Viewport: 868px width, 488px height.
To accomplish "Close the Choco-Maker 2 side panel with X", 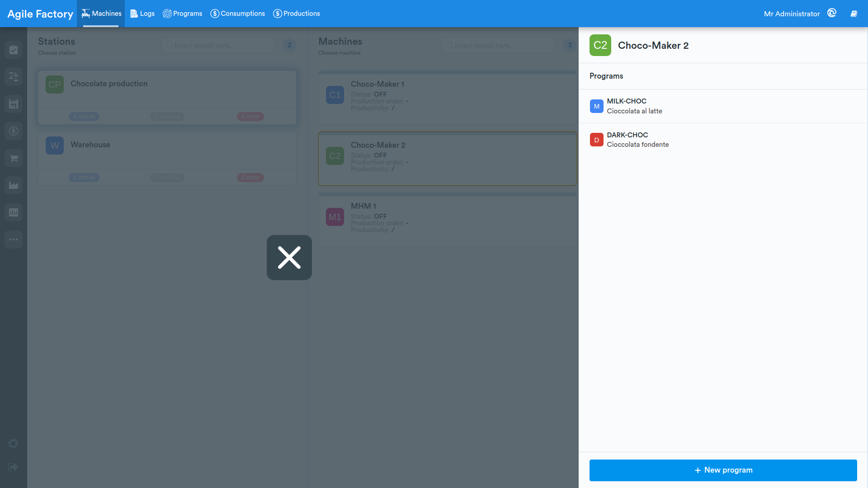I will [289, 258].
